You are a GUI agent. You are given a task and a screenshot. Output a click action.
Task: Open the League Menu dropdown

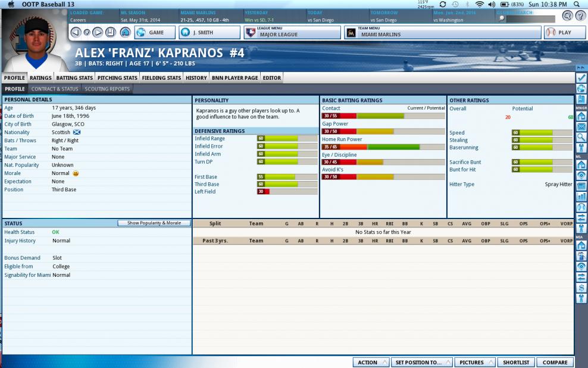(x=292, y=32)
